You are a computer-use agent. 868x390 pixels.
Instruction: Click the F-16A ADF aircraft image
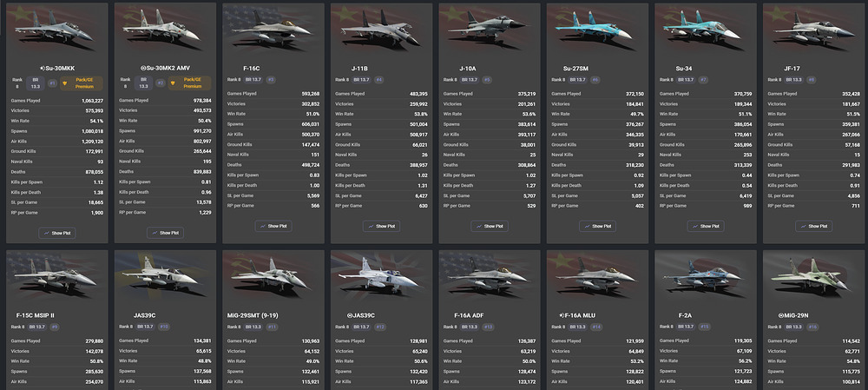point(485,274)
